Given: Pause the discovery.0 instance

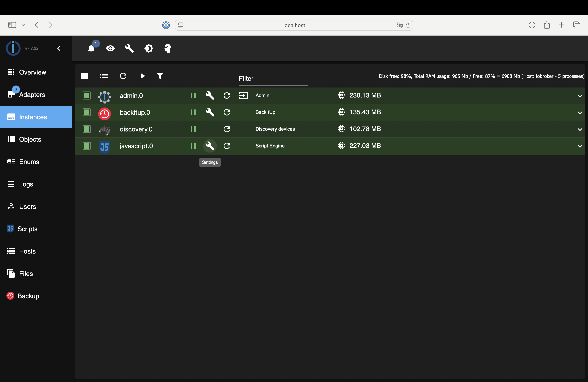Looking at the screenshot, I should coord(193,129).
